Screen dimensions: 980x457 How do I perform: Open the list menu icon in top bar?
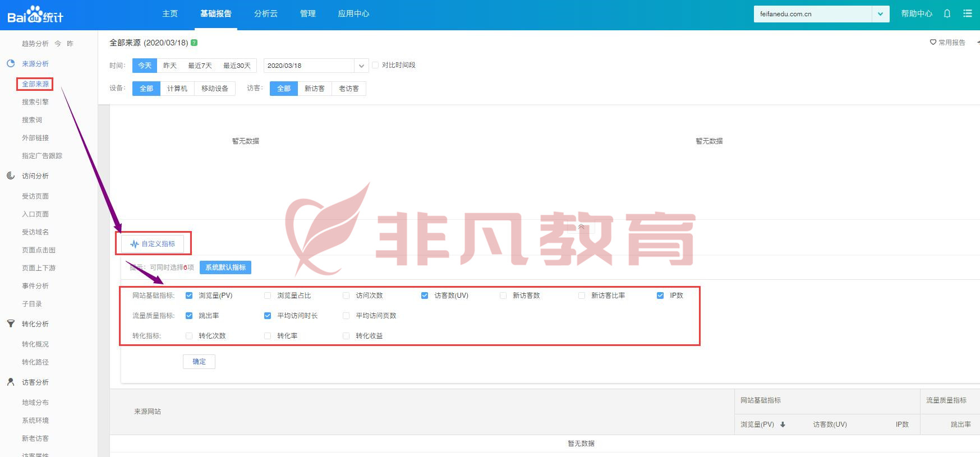pyautogui.click(x=968, y=13)
